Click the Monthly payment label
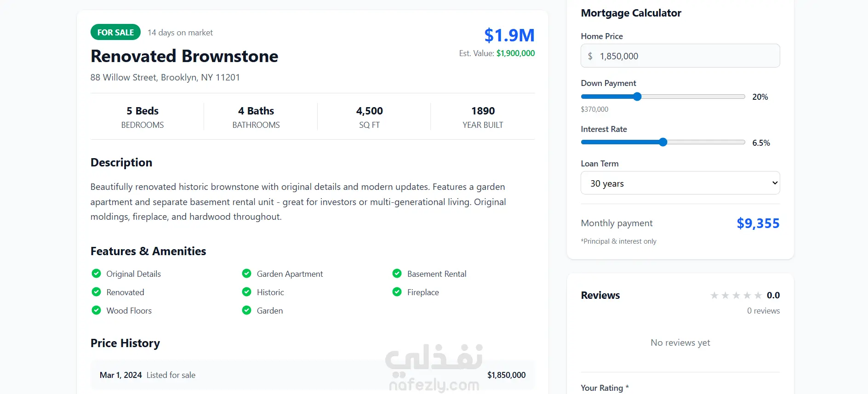This screenshot has width=868, height=394. pyautogui.click(x=617, y=223)
